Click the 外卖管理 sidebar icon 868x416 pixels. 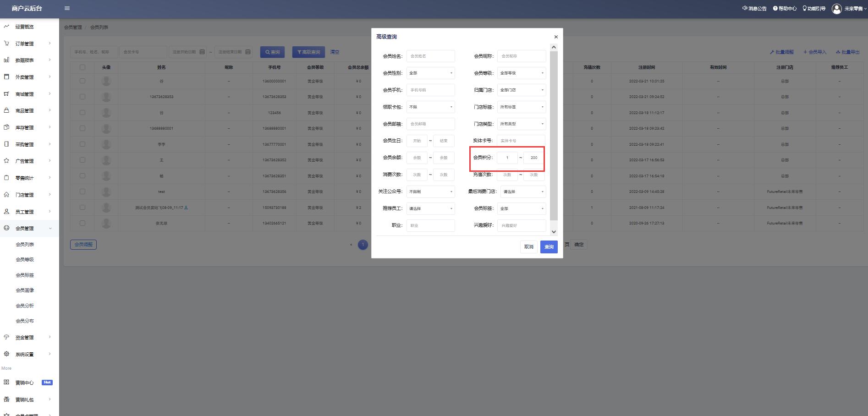pos(6,77)
